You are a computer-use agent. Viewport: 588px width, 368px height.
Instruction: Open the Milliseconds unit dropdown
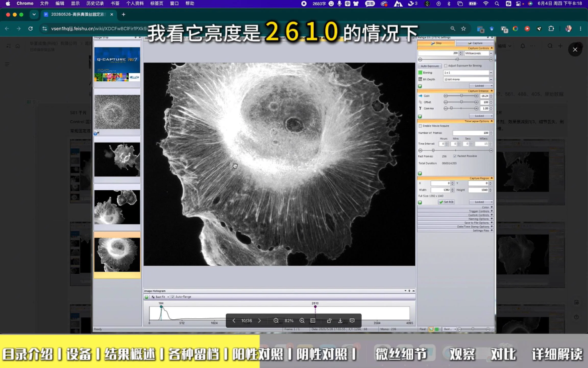pyautogui.click(x=478, y=53)
